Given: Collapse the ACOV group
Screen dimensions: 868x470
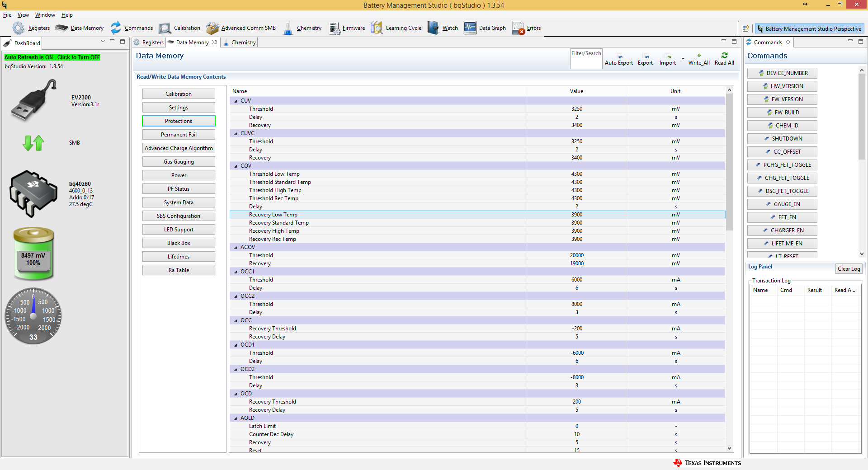Looking at the screenshot, I should [x=236, y=248].
